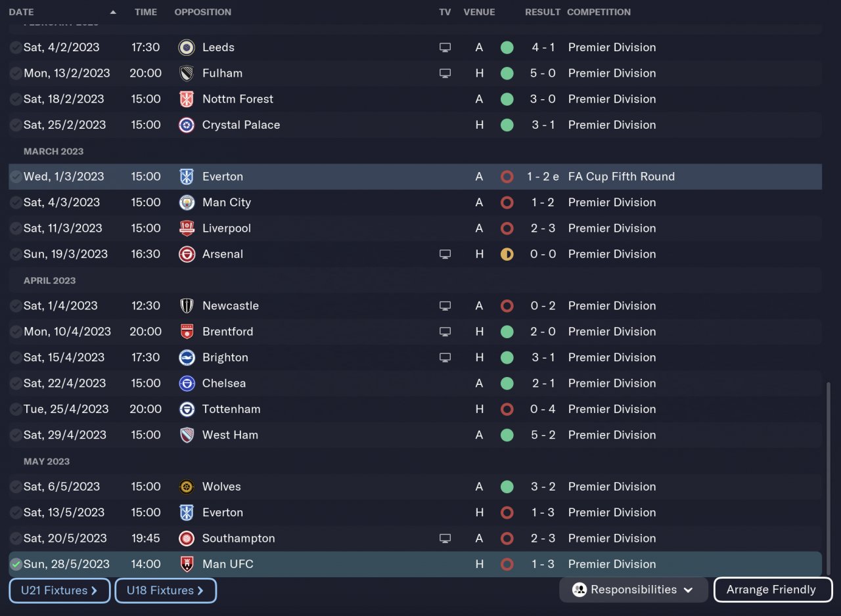Click the Arrange Friendly button

coord(772,590)
